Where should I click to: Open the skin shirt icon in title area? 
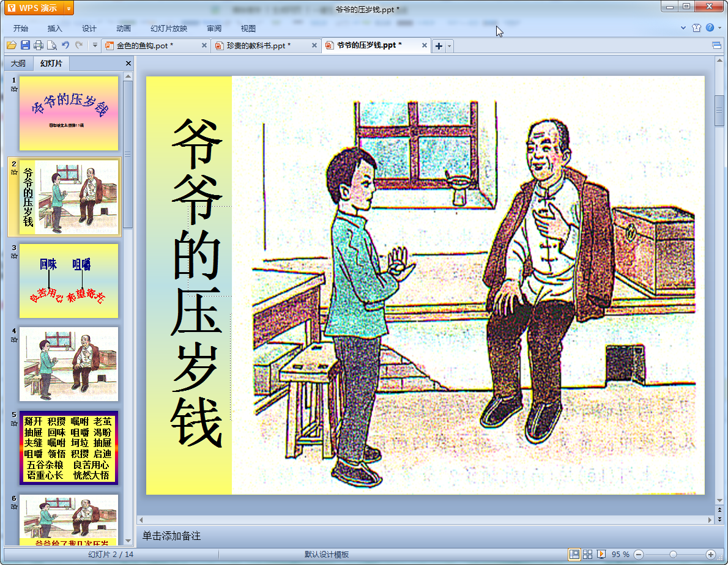tap(696, 28)
